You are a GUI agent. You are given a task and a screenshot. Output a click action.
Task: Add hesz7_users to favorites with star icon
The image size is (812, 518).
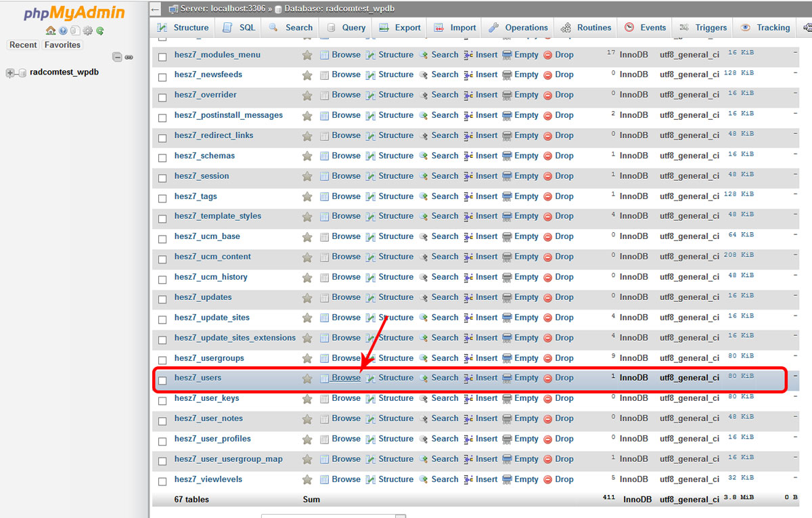[307, 379]
